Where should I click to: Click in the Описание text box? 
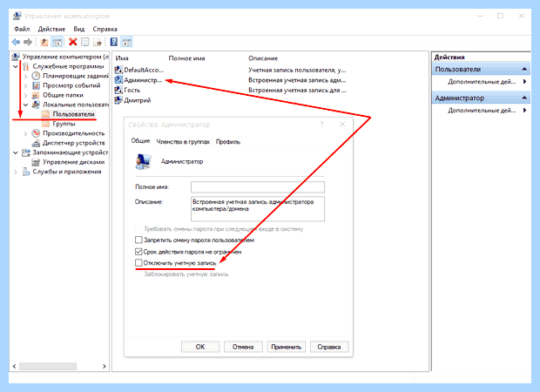[x=258, y=209]
